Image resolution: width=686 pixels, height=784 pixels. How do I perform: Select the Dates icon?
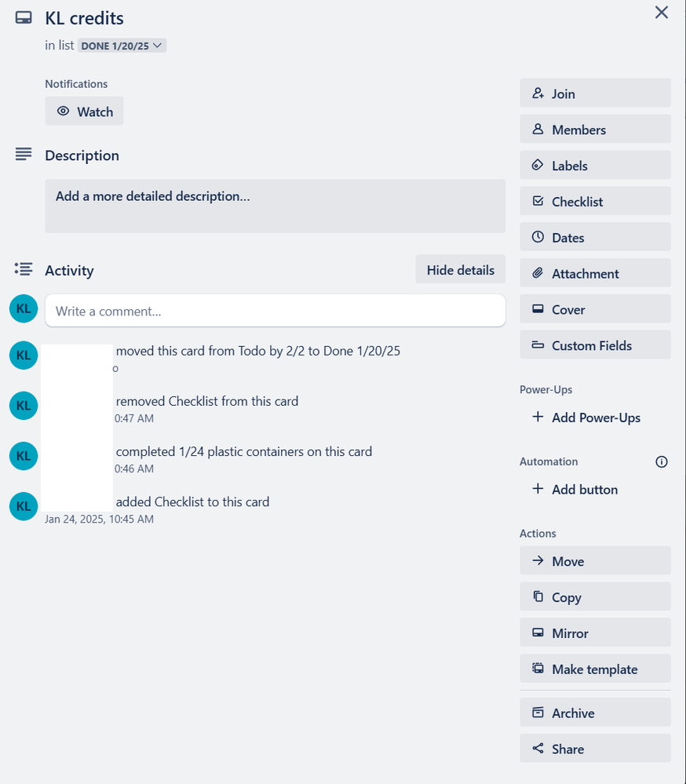coord(538,237)
